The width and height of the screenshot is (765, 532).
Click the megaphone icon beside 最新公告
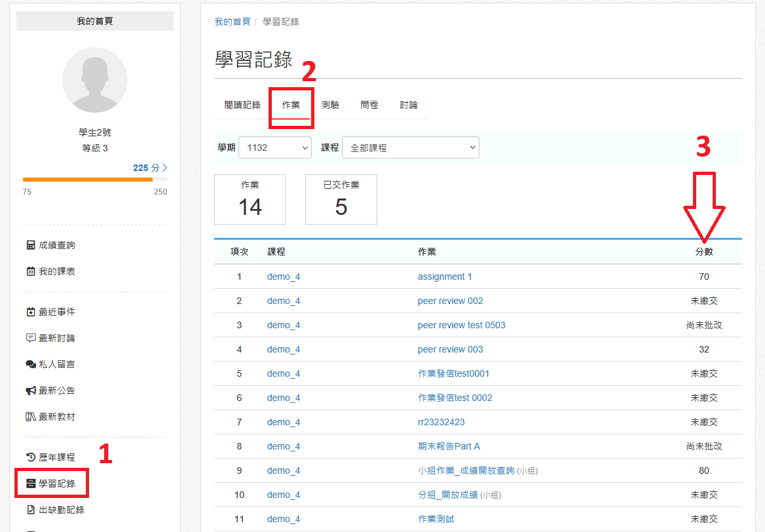tap(30, 390)
